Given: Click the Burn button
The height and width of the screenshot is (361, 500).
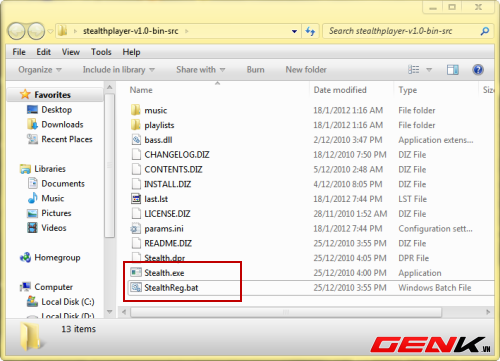Looking at the screenshot, I should (x=255, y=70).
